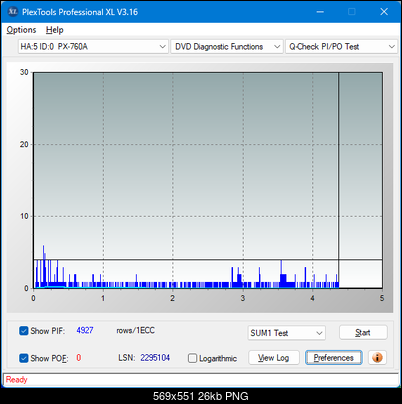Click the vertical end-of-scan marker line in graph
This screenshot has width=402, height=404.
[x=338, y=180]
